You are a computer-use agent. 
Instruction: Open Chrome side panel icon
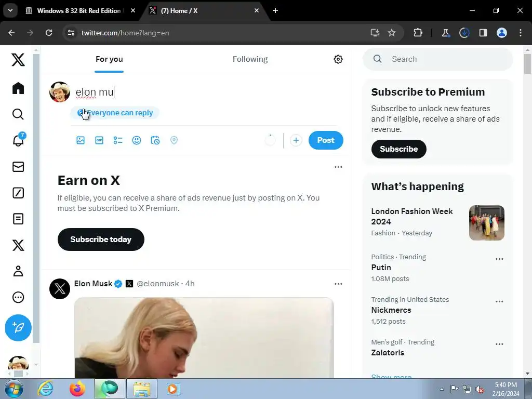point(483,33)
